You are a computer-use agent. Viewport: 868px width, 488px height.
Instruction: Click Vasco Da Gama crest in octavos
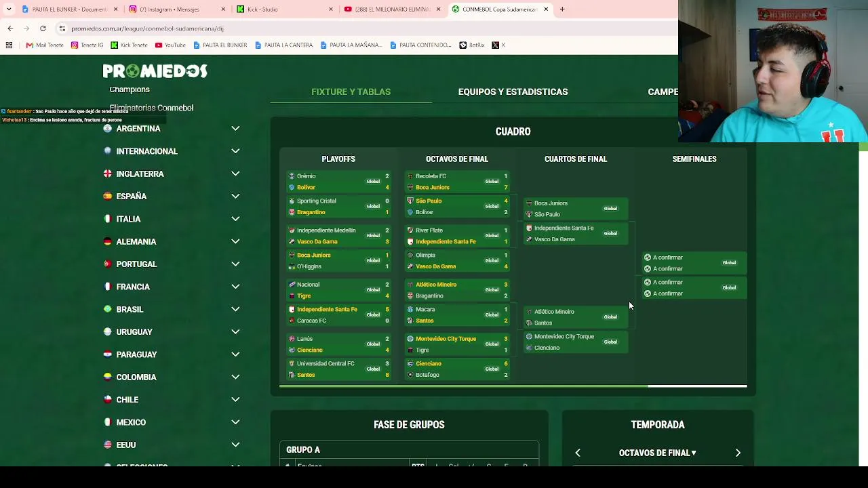(410, 266)
